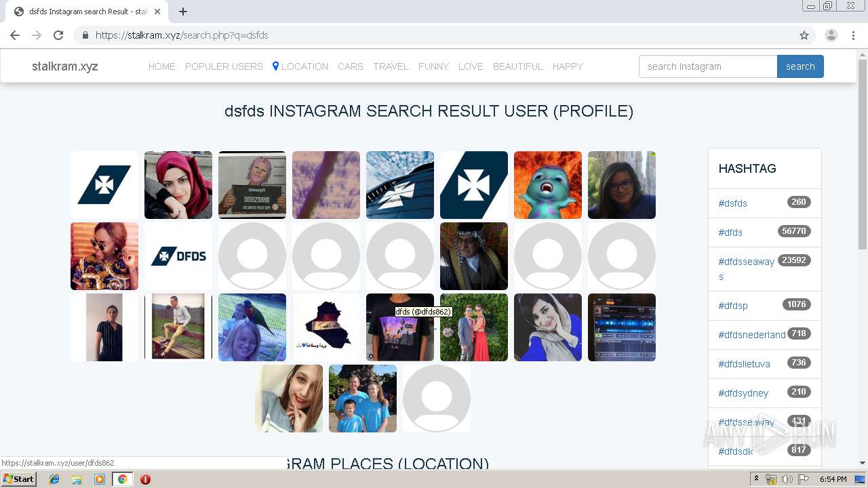Open the dfds862 black t-shirt profile
This screenshot has height=488, width=868.
pyautogui.click(x=400, y=327)
